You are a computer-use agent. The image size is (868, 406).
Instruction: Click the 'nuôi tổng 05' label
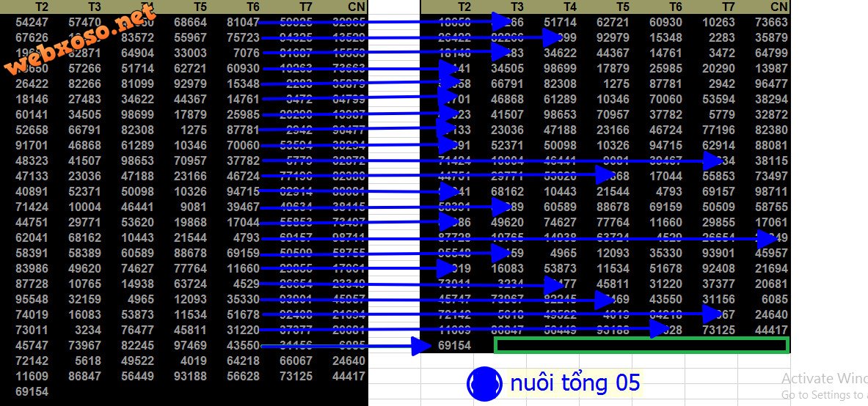click(x=575, y=383)
